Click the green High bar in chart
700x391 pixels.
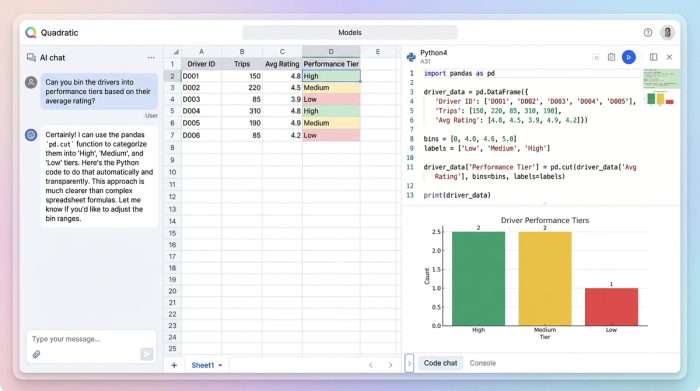[478, 279]
